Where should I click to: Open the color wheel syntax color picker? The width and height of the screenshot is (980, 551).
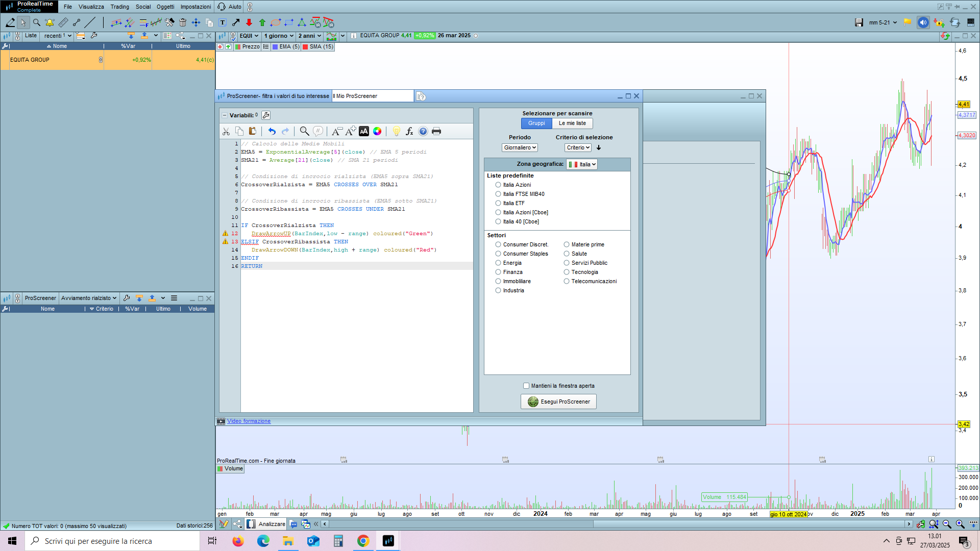(377, 132)
